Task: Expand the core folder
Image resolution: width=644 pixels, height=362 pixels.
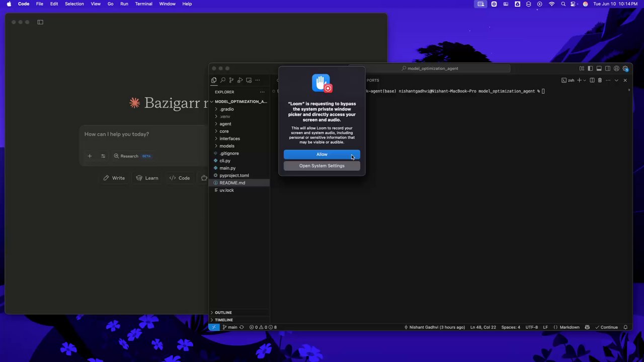Action: pos(239,131)
